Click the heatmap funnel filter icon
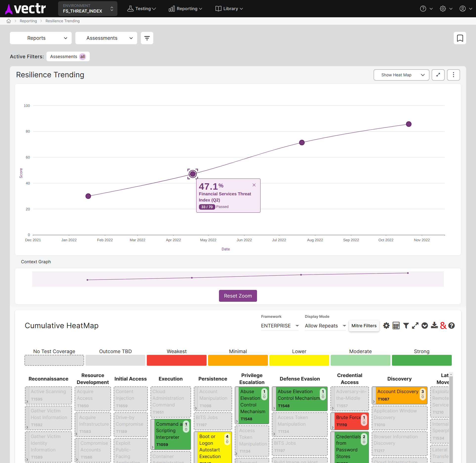Screen dimensions: 476x463 click(x=406, y=326)
